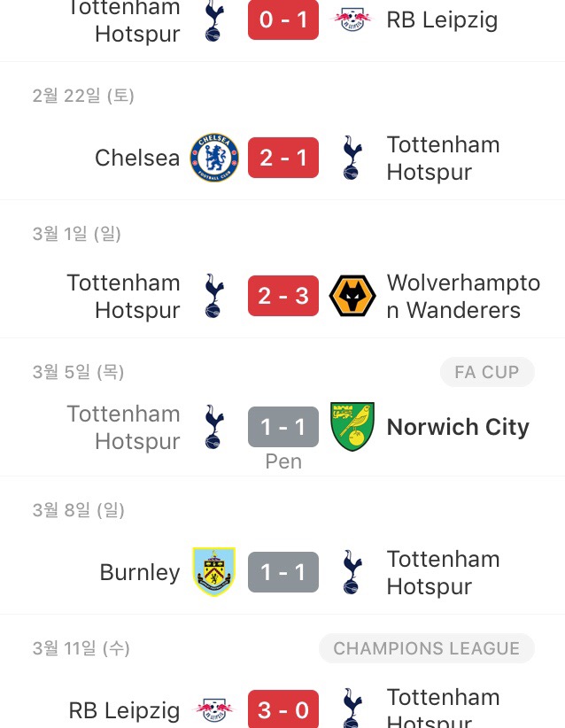
Task: Open the Burnley 1 - 1 score badge
Action: (x=283, y=572)
